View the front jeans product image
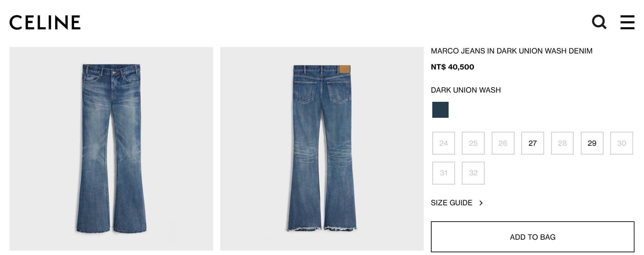The width and height of the screenshot is (644, 255). pos(111,149)
